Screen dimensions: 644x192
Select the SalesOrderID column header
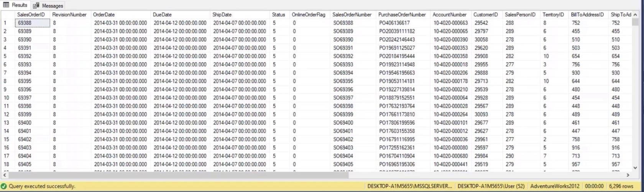[x=31, y=15]
